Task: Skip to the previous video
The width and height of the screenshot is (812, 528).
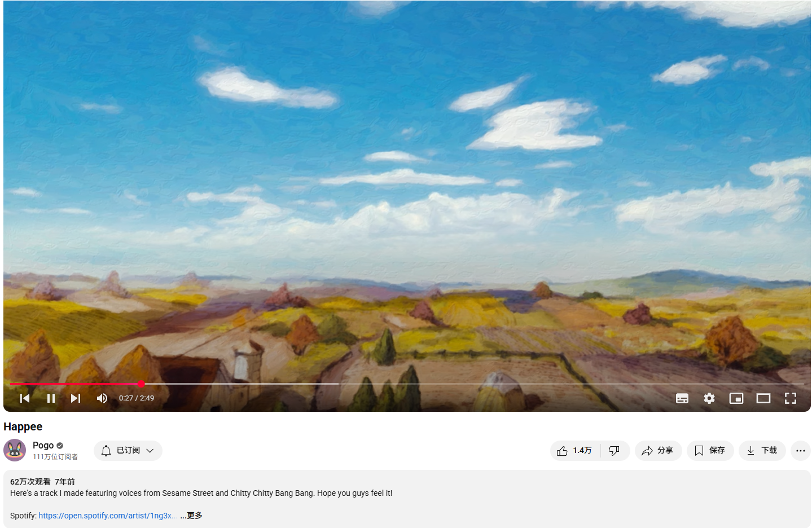Action: [25, 398]
